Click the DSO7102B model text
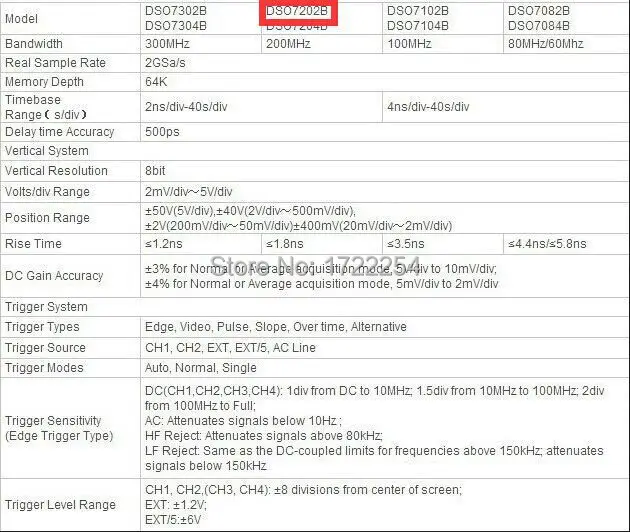Screen dimensions: 630x532 point(418,11)
